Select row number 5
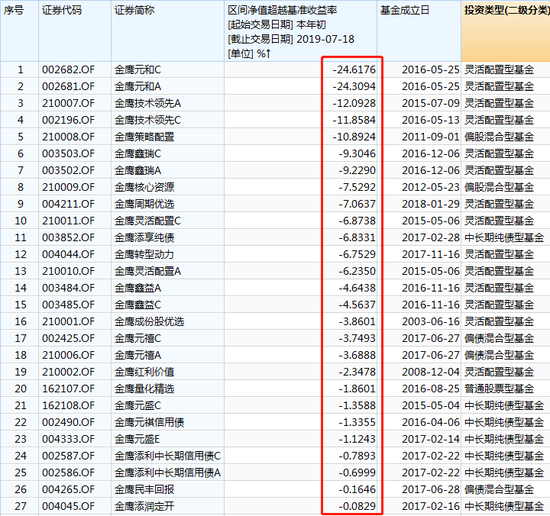The image size is (550, 516). (20, 137)
